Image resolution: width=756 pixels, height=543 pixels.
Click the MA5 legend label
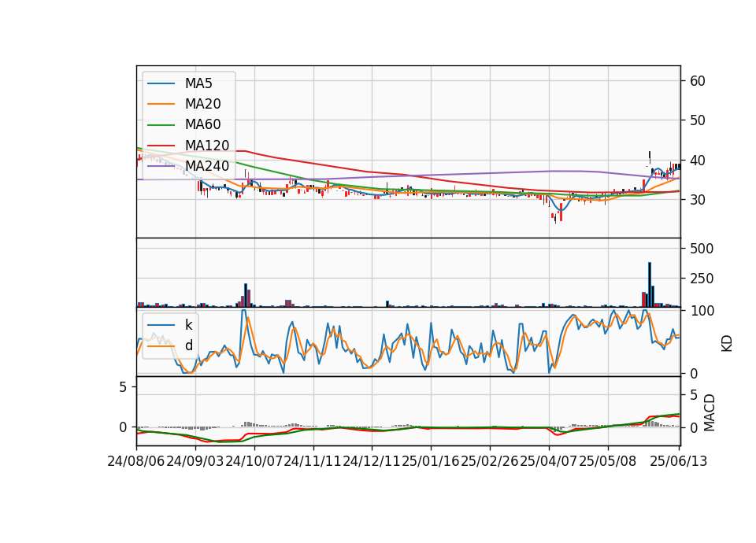198,83
